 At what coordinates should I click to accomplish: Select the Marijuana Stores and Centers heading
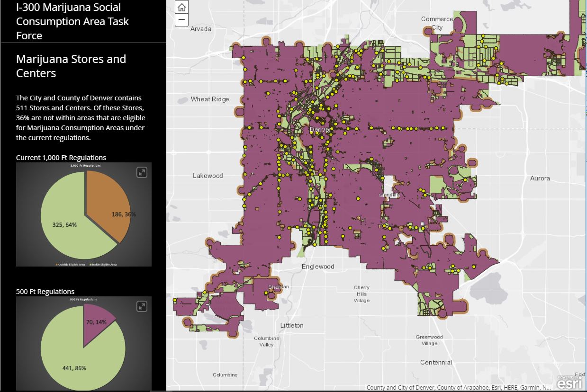pyautogui.click(x=71, y=66)
